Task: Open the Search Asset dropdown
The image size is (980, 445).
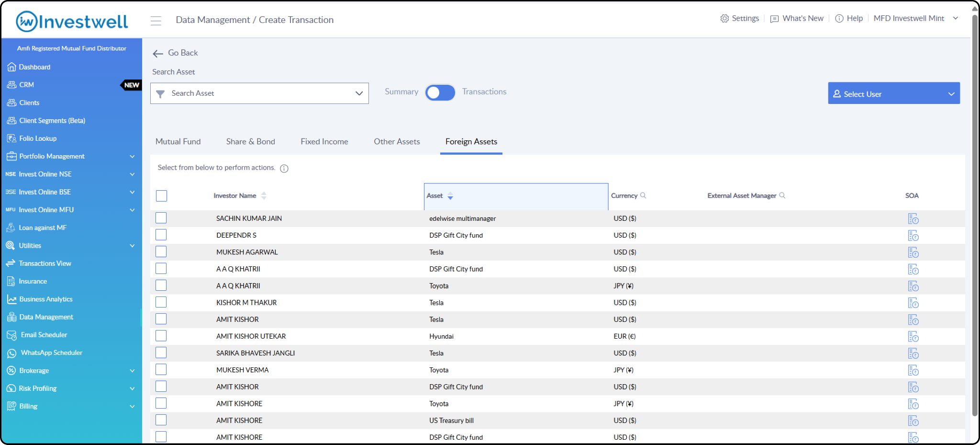Action: click(x=259, y=93)
